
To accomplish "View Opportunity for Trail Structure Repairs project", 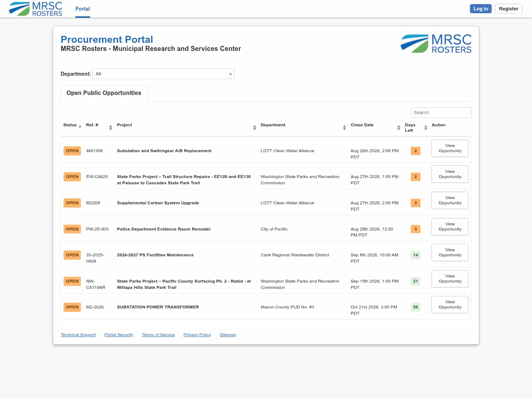I will click(450, 174).
